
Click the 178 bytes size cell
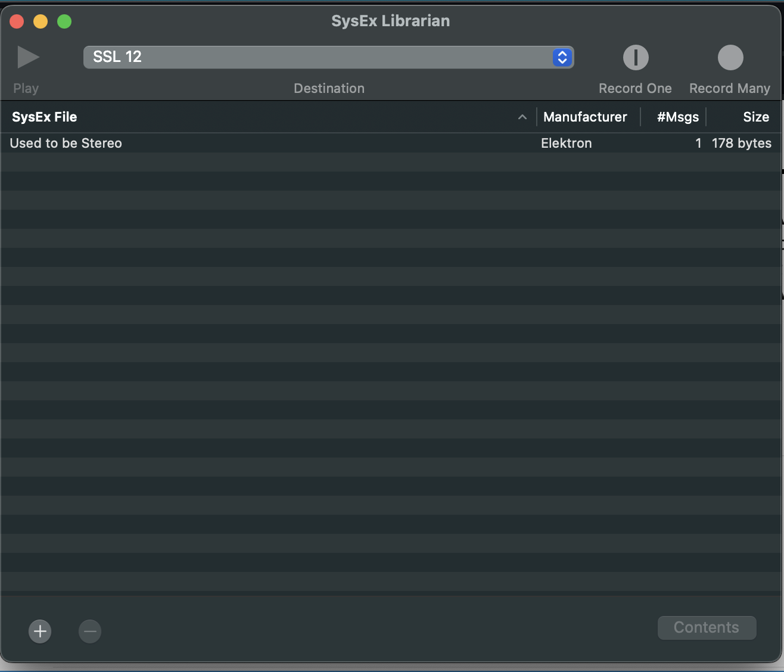pyautogui.click(x=741, y=143)
